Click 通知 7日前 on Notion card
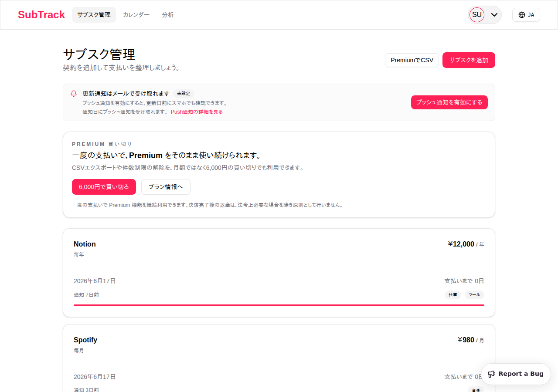The image size is (558, 392). click(x=86, y=295)
